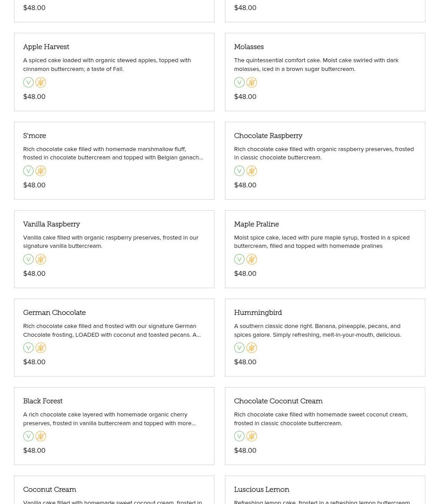Open the Molasses cake title
Image resolution: width=442 pixels, height=504 pixels.
[x=249, y=47]
